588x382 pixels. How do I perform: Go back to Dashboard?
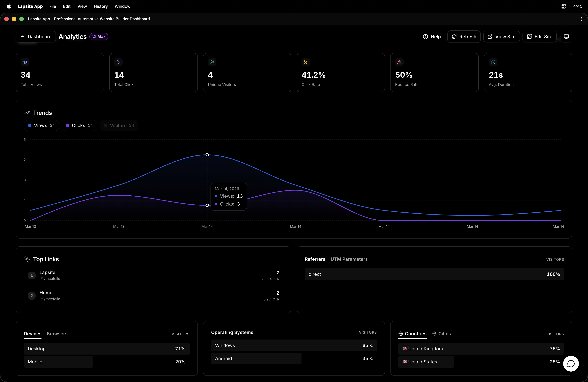[36, 37]
